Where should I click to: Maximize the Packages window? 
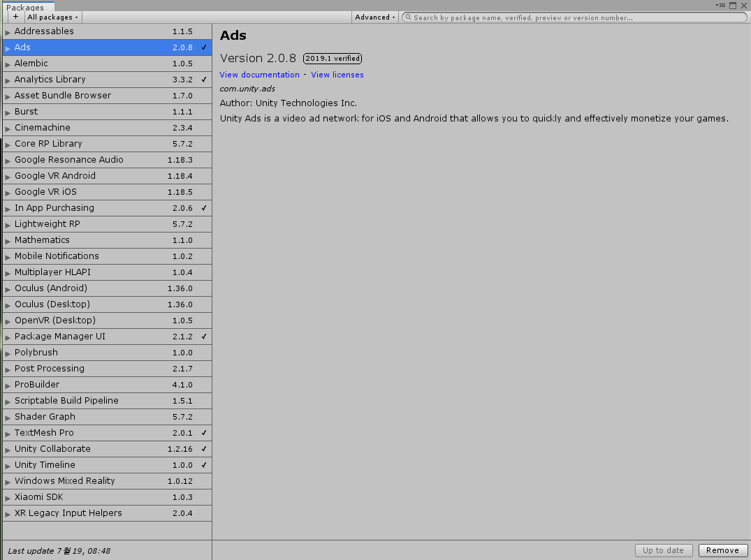[733, 6]
